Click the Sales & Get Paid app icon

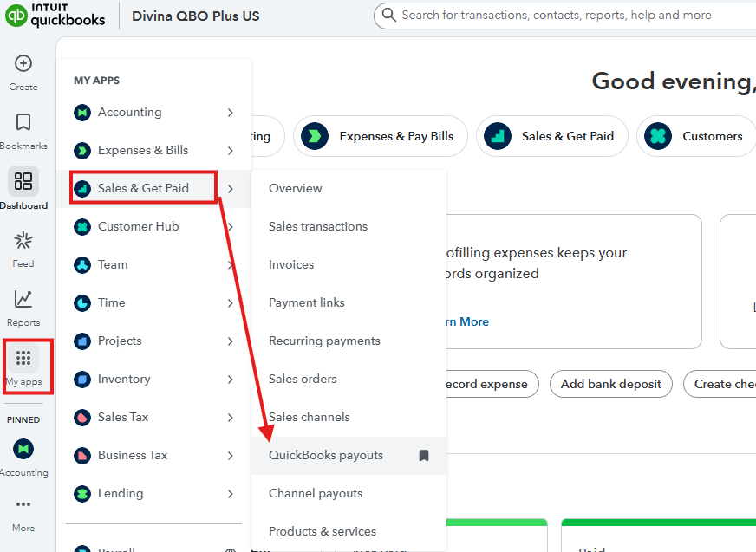click(x=82, y=189)
